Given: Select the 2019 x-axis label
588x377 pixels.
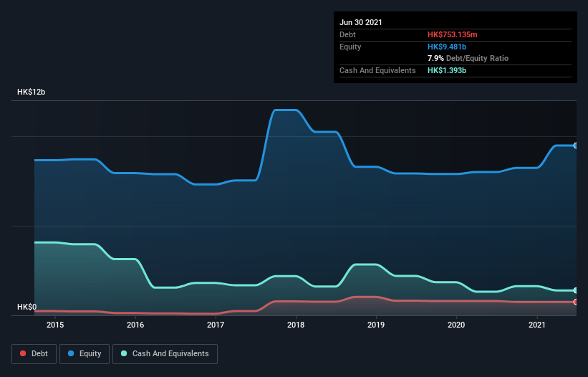Looking at the screenshot, I should coord(376,325).
